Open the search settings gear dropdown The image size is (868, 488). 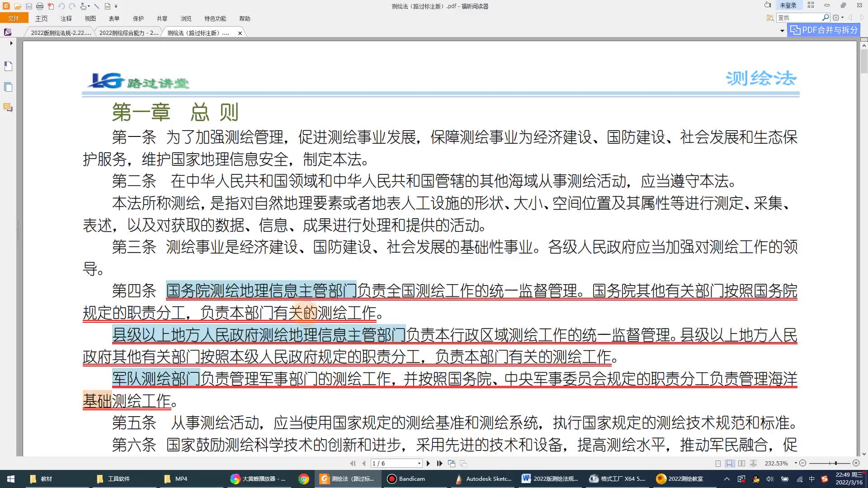coord(838,18)
